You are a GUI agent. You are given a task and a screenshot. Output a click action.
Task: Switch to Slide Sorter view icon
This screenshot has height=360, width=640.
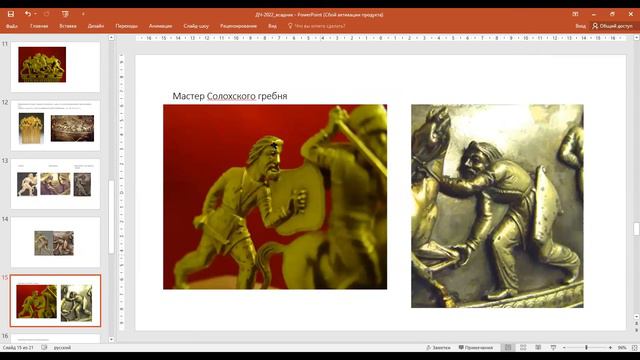tap(523, 347)
